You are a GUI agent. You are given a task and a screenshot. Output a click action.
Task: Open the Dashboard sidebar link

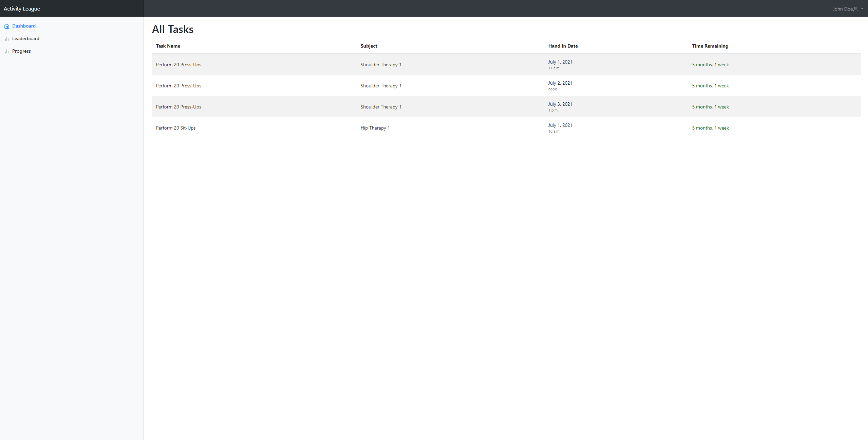pyautogui.click(x=24, y=26)
